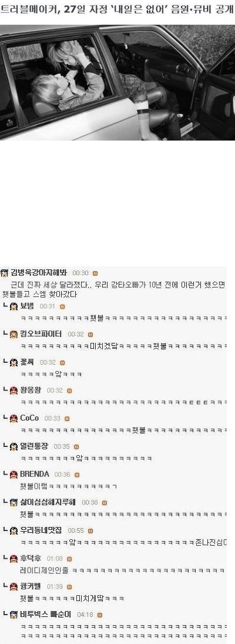The image size is (235, 644).
Task: Click the avatar icon beside 왕웅왕
Action: pyautogui.click(x=14, y=391)
